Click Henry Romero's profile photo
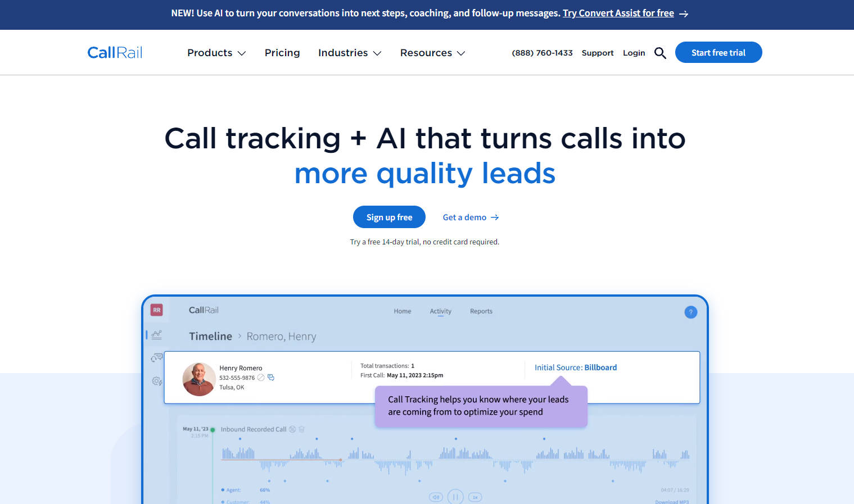Image resolution: width=854 pixels, height=504 pixels. [198, 379]
